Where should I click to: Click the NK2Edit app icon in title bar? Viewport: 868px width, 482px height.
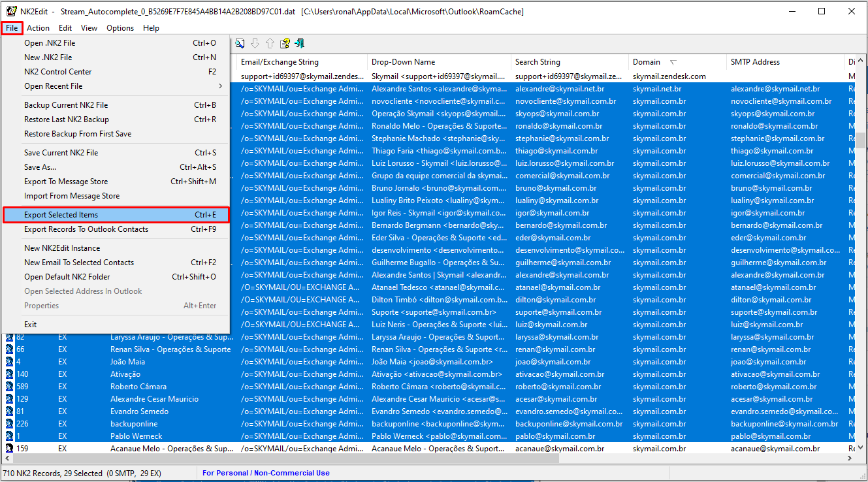coord(11,11)
